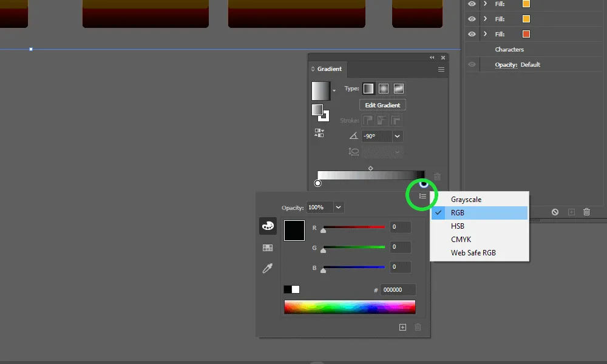Open the gradient swatch preset dropdown arrow
Image resolution: width=607 pixels, height=364 pixels.
click(x=334, y=90)
